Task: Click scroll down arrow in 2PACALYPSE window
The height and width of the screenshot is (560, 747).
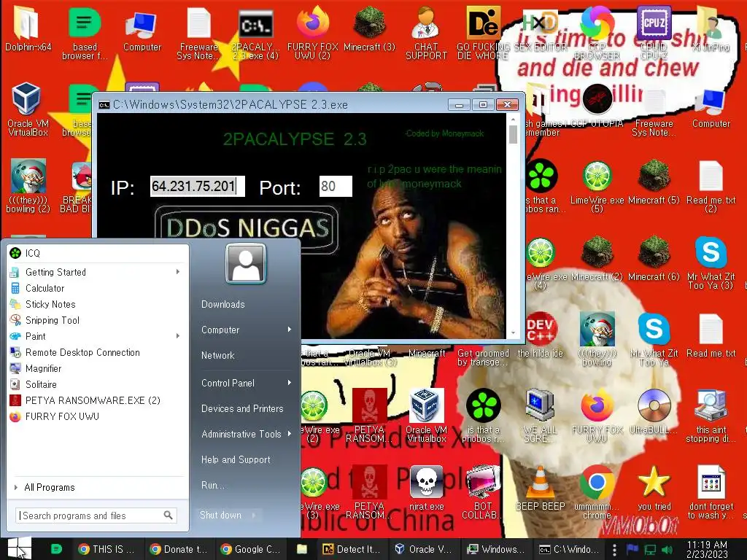Action: tap(513, 332)
